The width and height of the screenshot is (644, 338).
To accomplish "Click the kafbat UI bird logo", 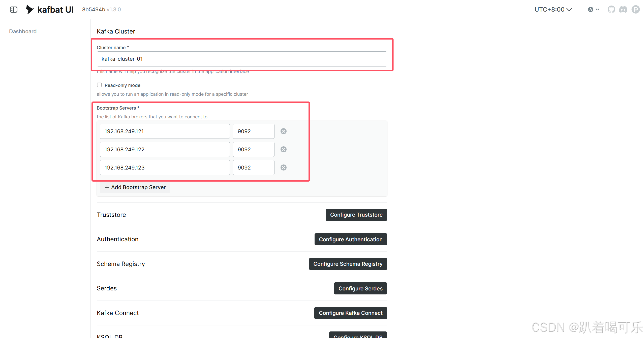I will tap(30, 9).
